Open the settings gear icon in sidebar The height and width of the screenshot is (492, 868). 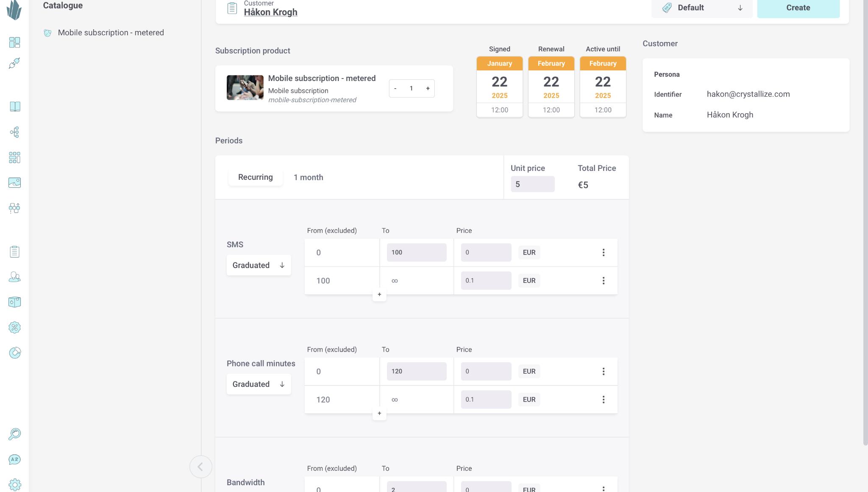[14, 484]
